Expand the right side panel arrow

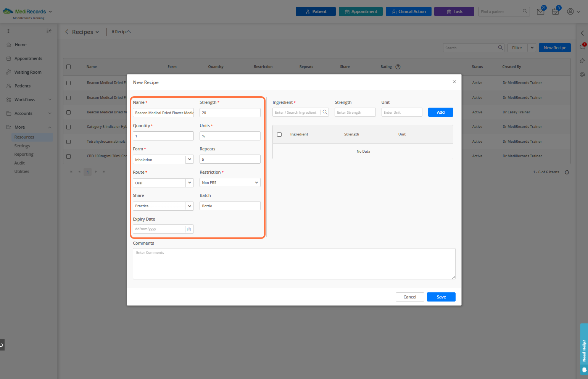coord(582,33)
